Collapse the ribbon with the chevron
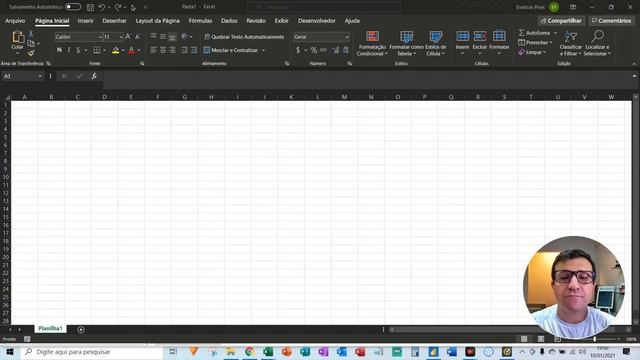The width and height of the screenshot is (640, 360). pyautogui.click(x=634, y=64)
